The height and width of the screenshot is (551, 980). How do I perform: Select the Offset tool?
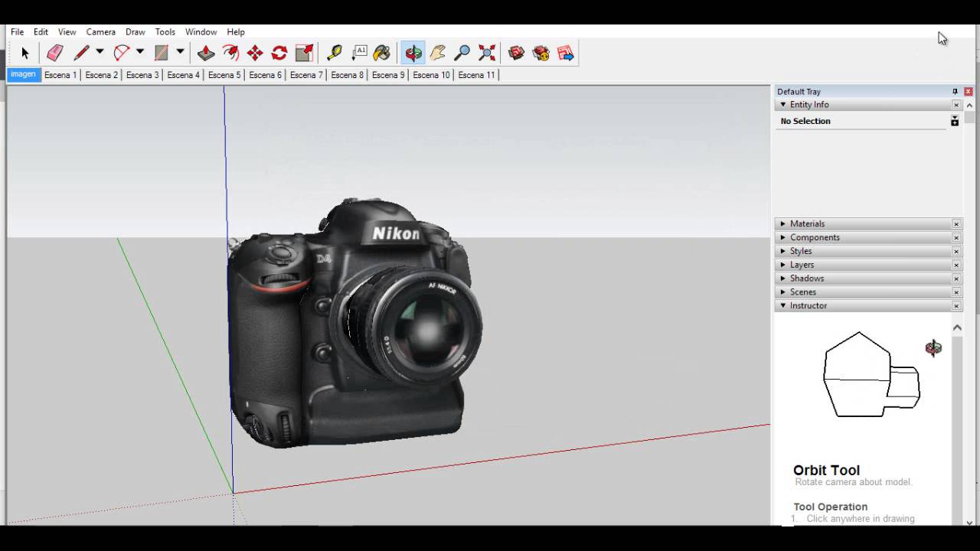pyautogui.click(x=230, y=53)
